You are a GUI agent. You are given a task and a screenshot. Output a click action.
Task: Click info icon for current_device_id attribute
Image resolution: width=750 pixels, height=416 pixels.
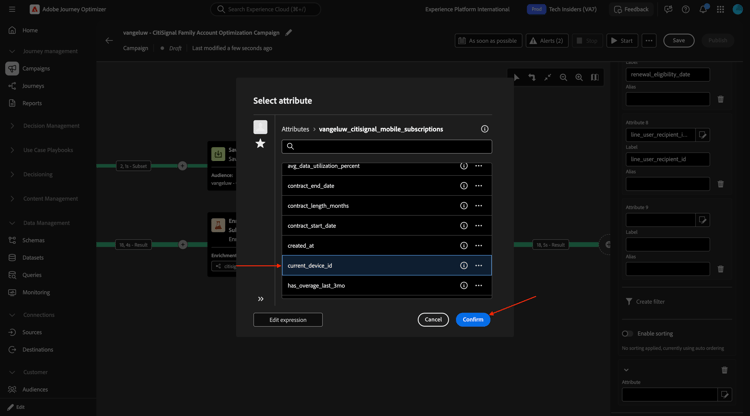coord(463,266)
